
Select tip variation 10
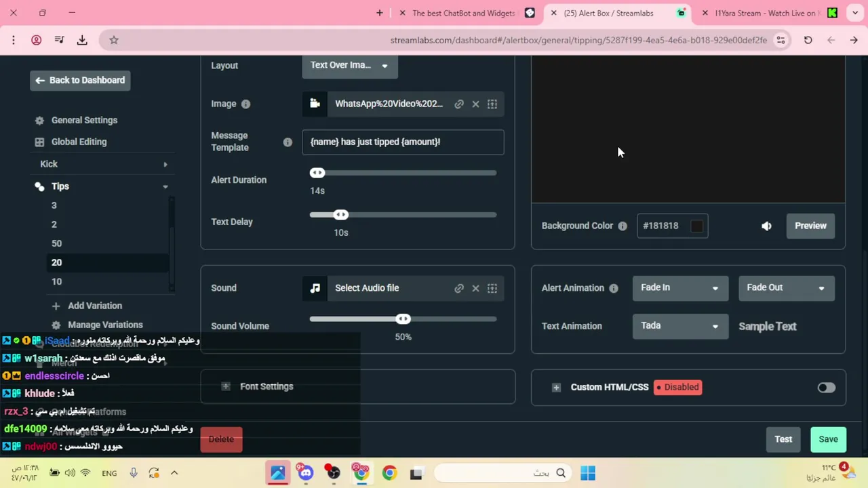coord(56,281)
